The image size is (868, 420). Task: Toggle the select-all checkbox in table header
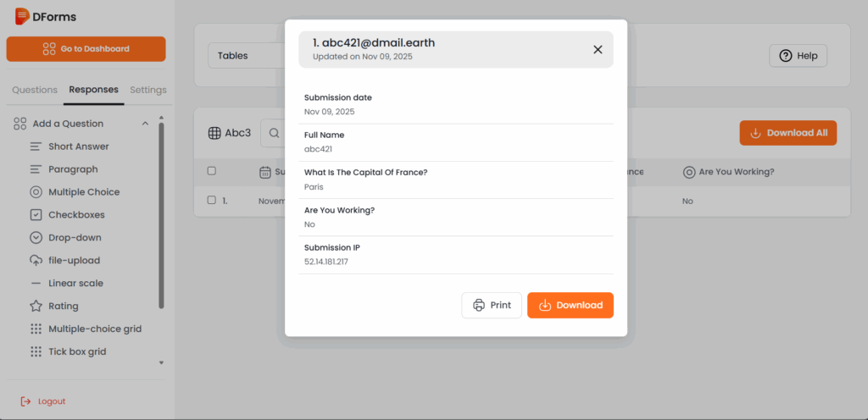[212, 171]
